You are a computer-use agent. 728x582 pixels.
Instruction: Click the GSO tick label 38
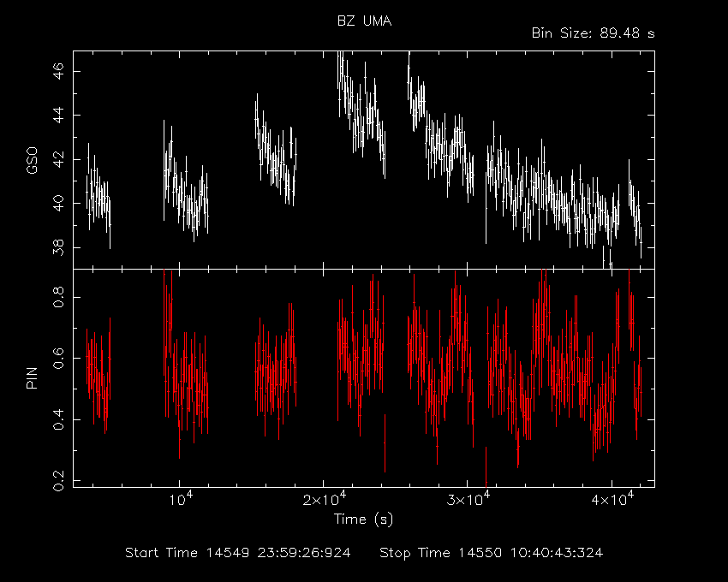click(58, 247)
